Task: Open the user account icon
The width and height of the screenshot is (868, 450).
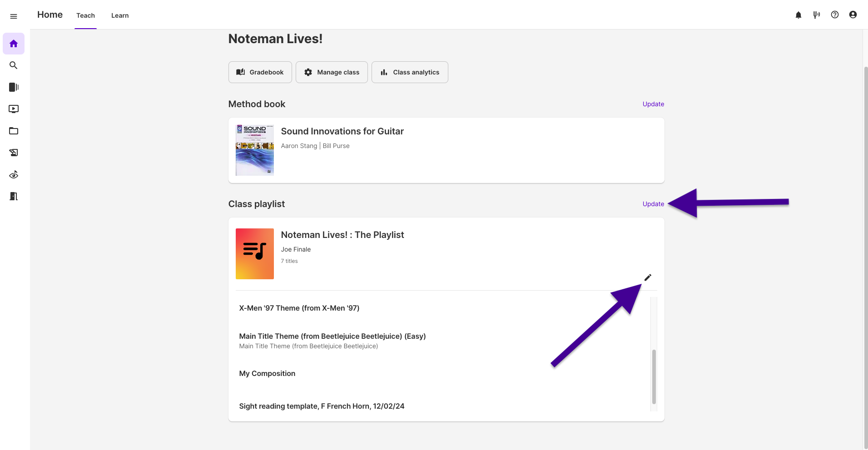Action: click(x=853, y=15)
